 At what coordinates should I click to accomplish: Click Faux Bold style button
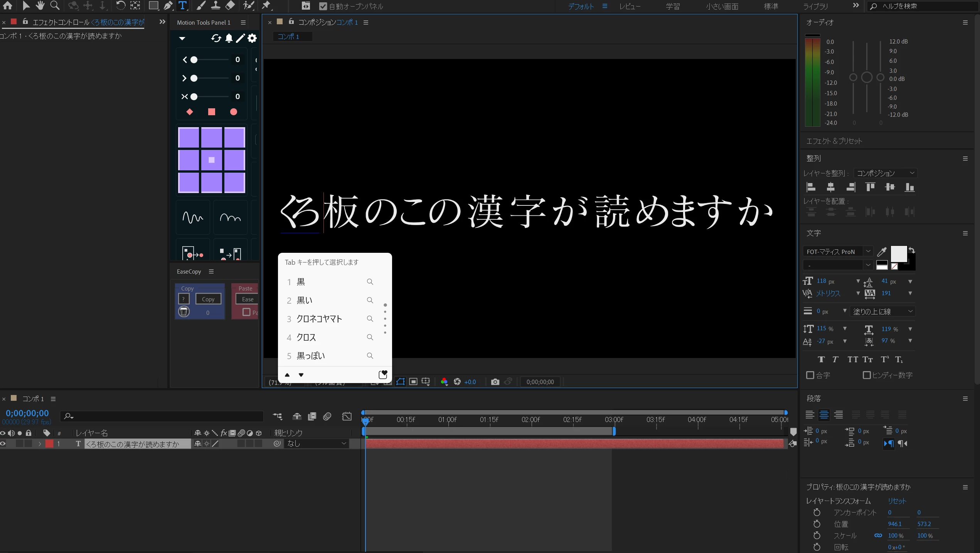[x=821, y=360]
